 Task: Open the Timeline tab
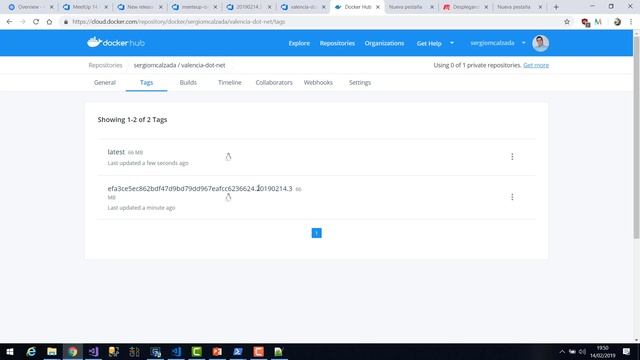[x=230, y=82]
